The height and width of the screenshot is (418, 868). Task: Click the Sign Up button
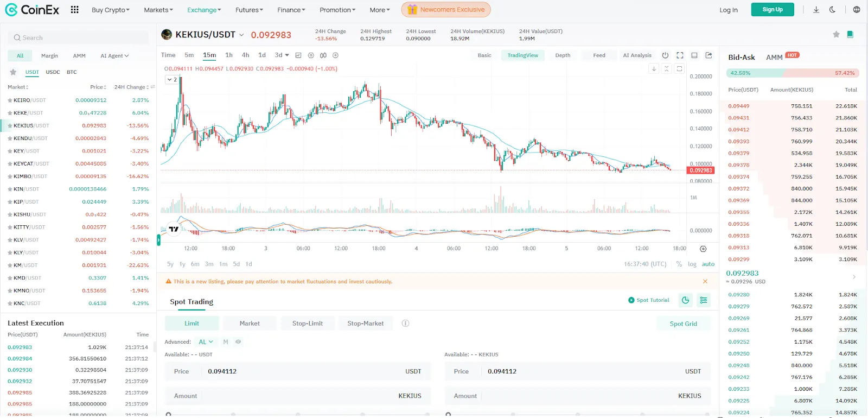click(773, 10)
